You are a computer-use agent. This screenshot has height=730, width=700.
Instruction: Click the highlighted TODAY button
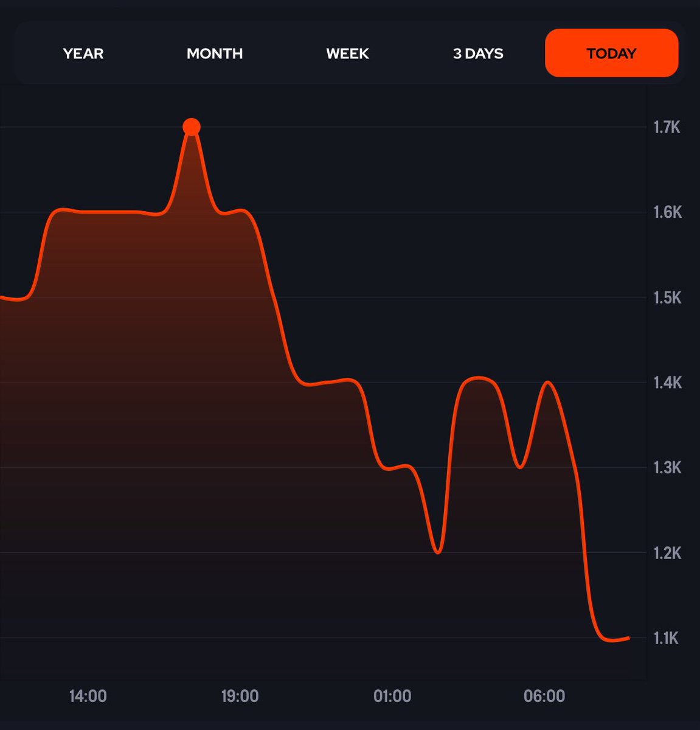[x=611, y=54]
